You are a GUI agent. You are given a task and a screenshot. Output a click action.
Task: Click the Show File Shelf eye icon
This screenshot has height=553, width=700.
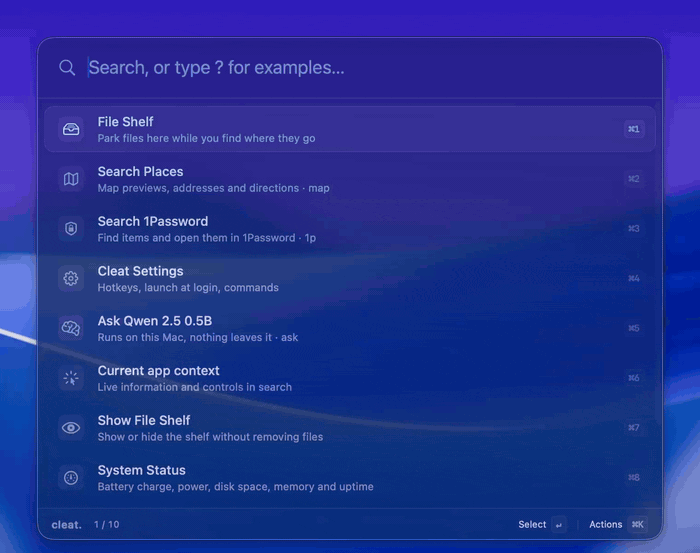click(71, 428)
